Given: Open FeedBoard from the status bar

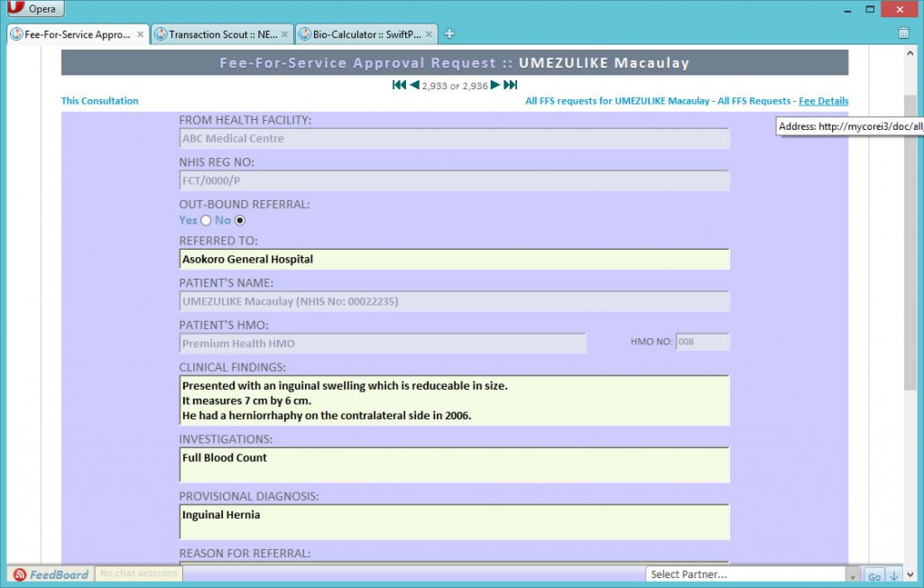Looking at the screenshot, I should (50, 574).
